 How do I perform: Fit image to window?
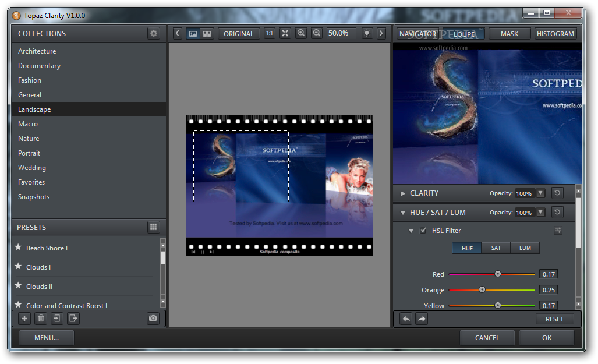pyautogui.click(x=285, y=33)
